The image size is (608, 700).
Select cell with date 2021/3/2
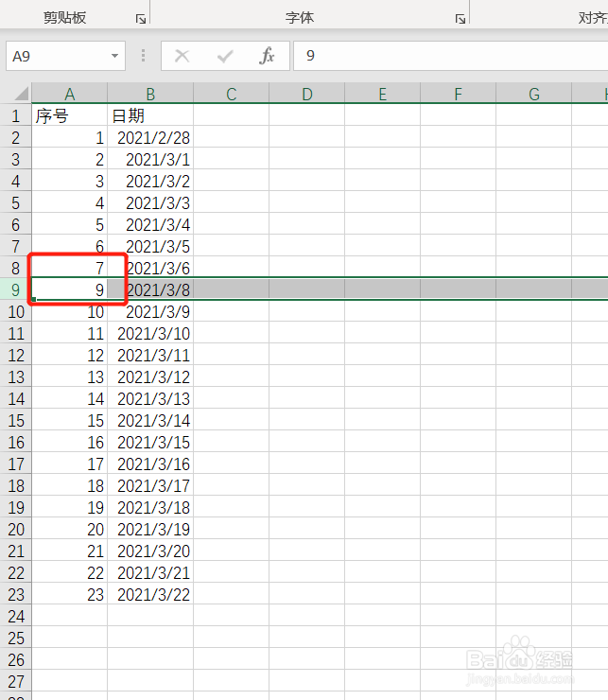150,182
